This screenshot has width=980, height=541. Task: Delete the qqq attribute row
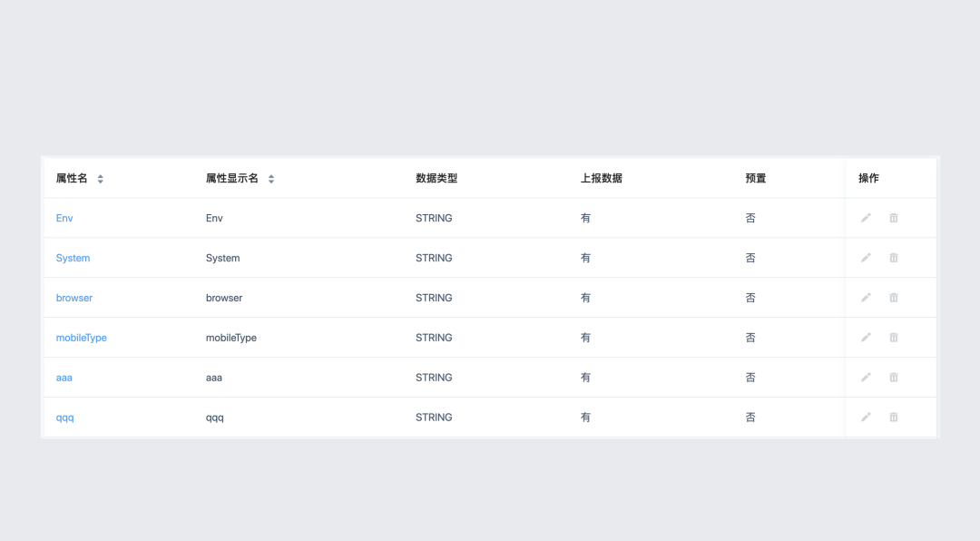(894, 418)
